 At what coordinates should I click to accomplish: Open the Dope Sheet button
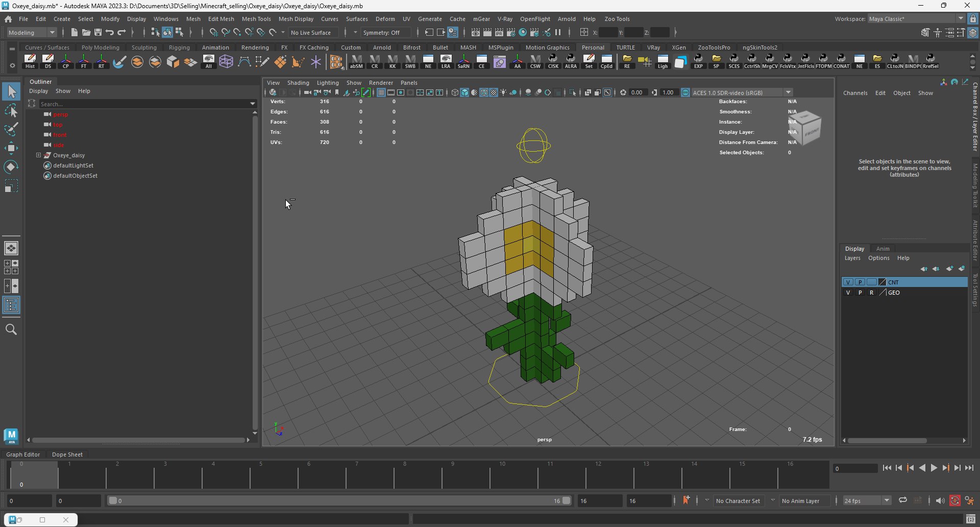pyautogui.click(x=67, y=454)
